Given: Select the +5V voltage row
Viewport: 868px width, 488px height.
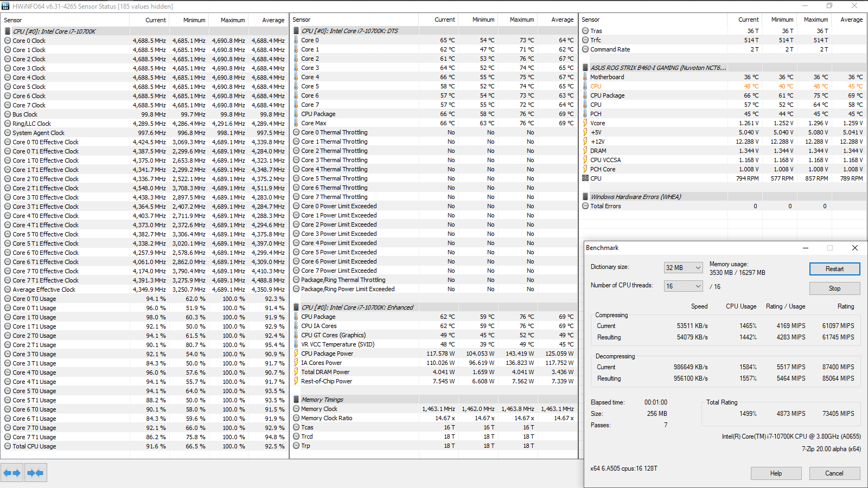Looking at the screenshot, I should coord(723,132).
